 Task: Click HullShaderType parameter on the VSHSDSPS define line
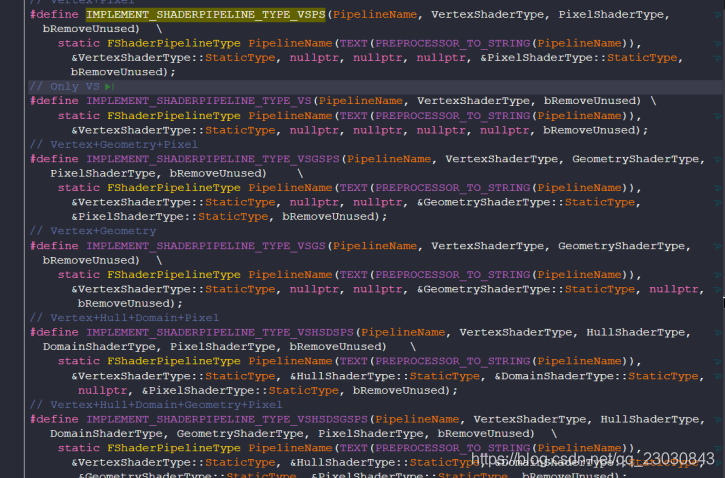635,332
